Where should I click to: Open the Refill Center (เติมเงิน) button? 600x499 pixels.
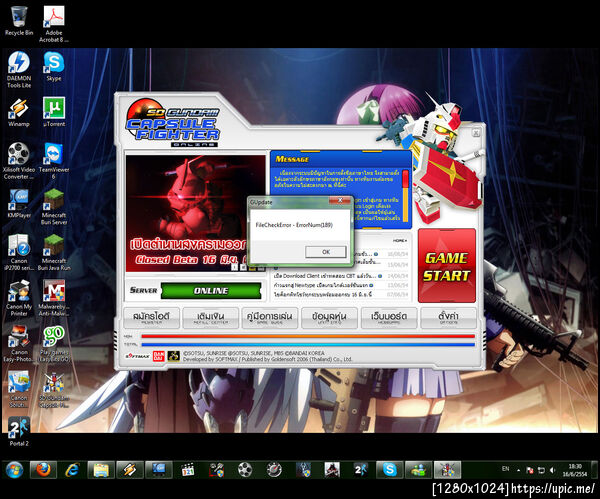coord(210,318)
